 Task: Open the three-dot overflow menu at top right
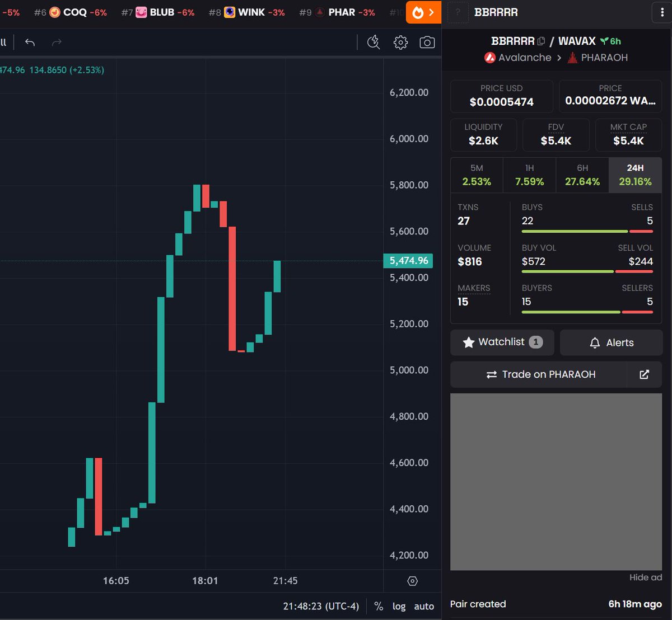[661, 12]
